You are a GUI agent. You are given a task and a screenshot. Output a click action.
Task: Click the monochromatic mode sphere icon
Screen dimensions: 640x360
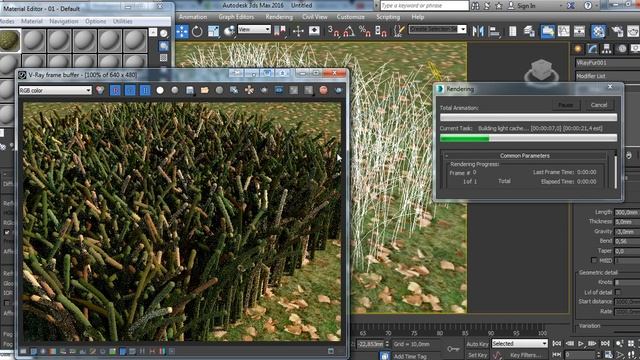point(175,90)
